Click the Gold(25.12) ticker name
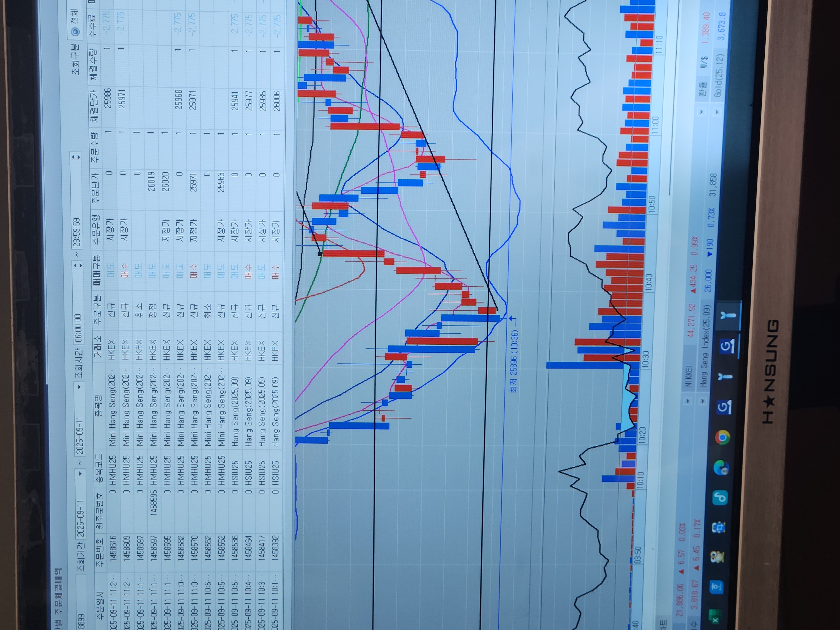Viewport: 840px width, 630px height. pos(718,75)
